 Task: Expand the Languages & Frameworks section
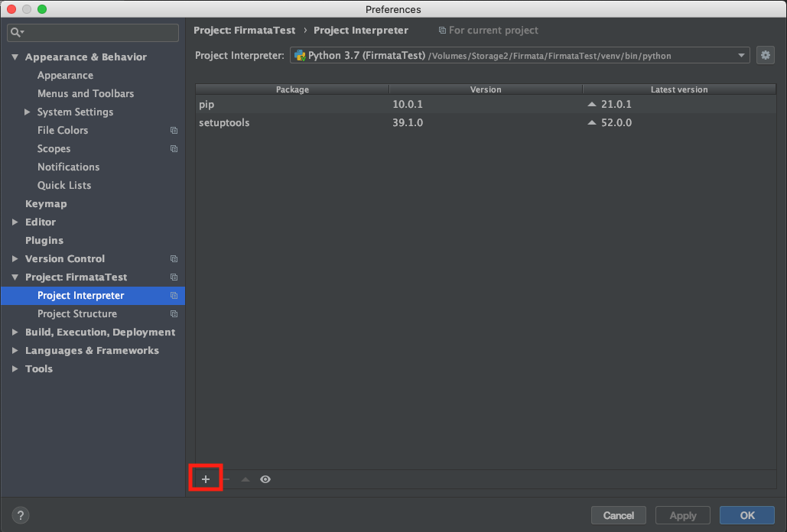pos(15,351)
